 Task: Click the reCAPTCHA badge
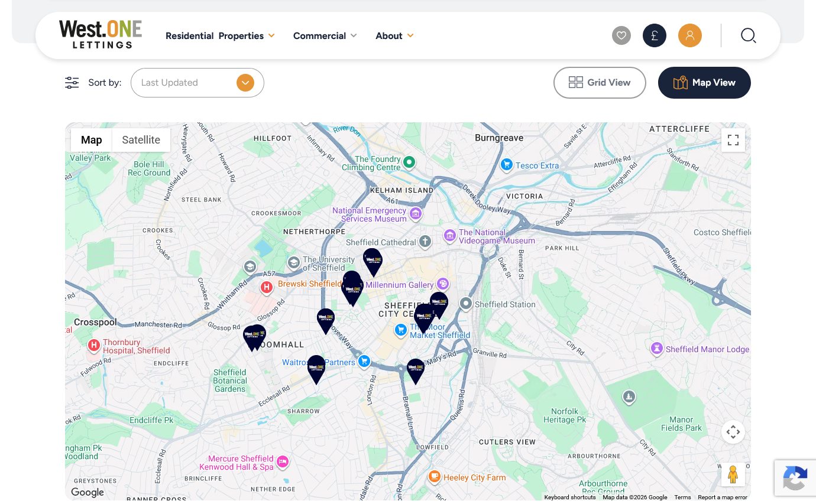point(795,478)
